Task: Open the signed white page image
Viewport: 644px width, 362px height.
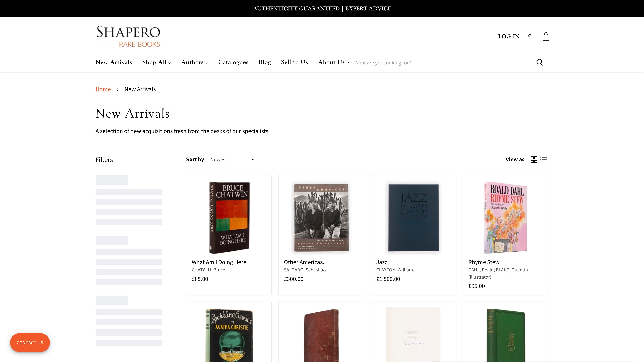Action: (413, 335)
